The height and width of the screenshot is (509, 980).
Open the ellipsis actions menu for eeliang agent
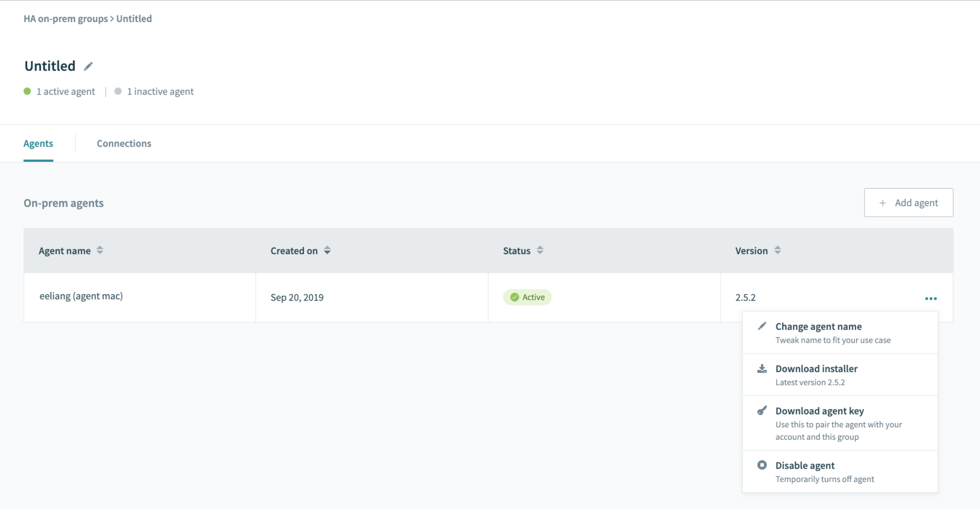click(x=931, y=298)
